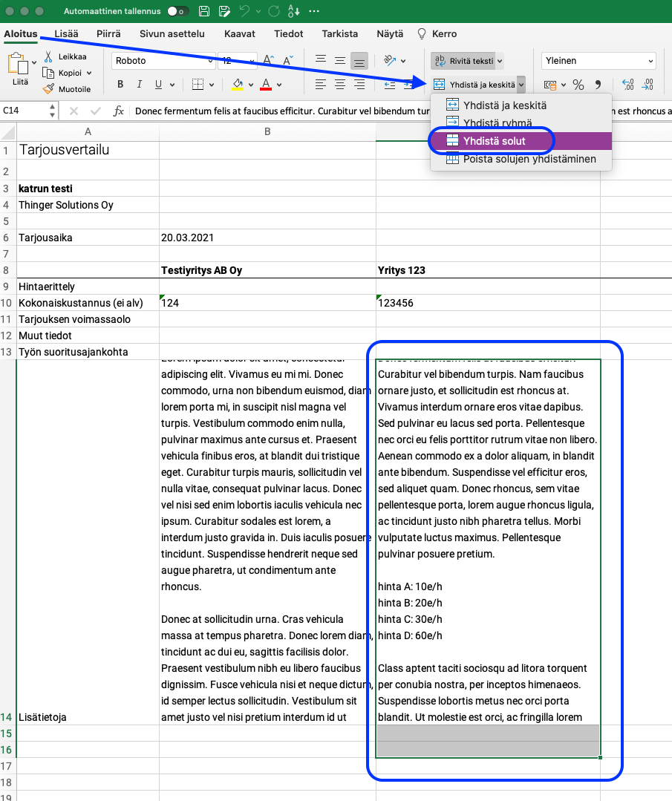Cancel formula entry with X icon
672x801 pixels.
[x=74, y=111]
